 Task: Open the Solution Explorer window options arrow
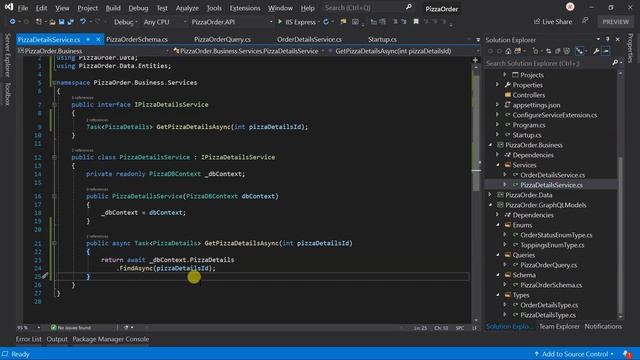tap(598, 40)
